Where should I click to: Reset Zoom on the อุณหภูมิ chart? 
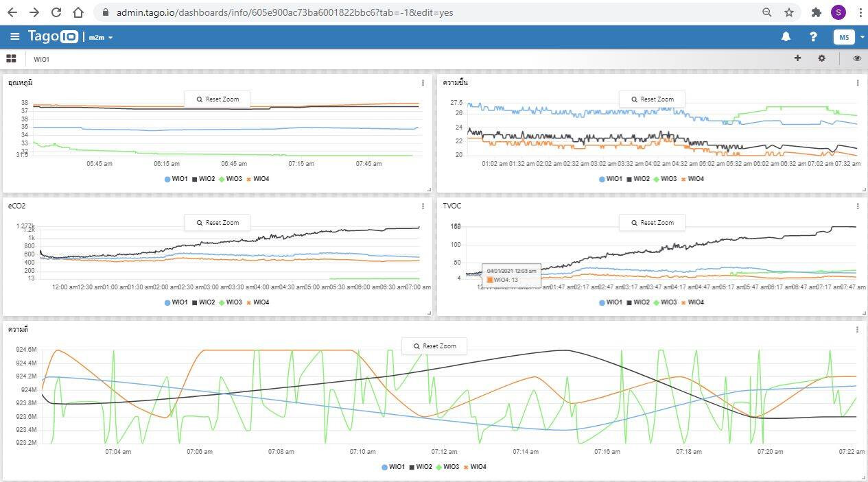pyautogui.click(x=217, y=99)
